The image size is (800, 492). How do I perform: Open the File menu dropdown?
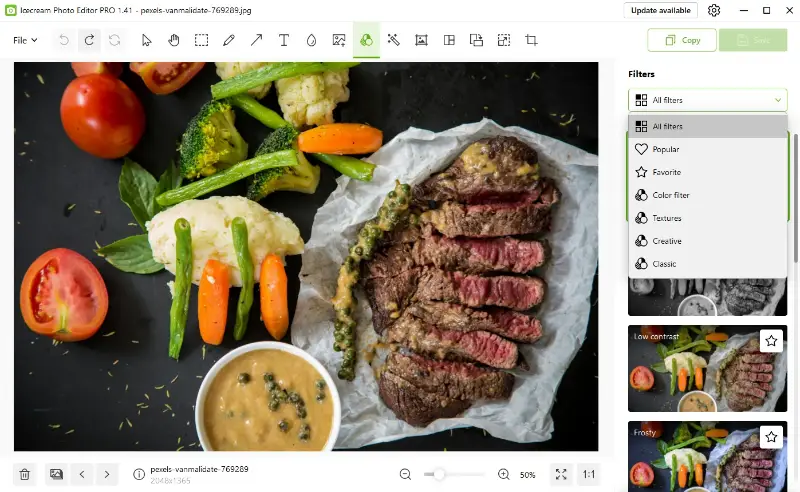click(x=25, y=40)
